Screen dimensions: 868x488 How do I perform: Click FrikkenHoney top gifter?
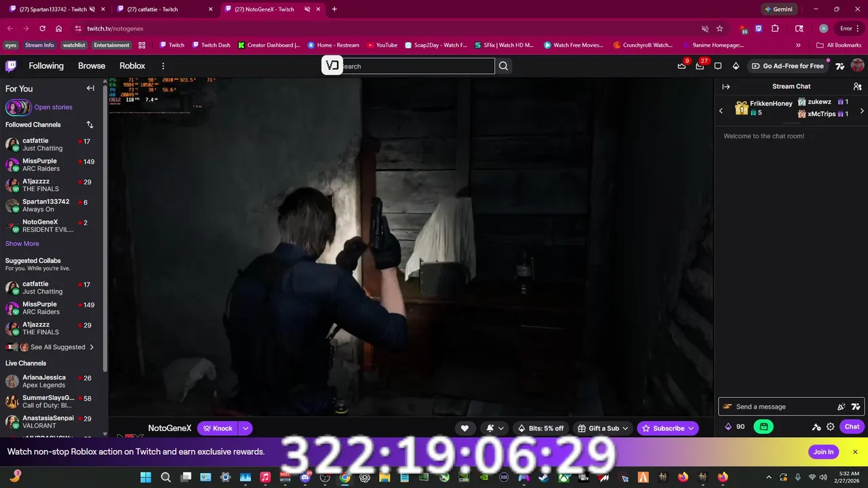coord(764,108)
